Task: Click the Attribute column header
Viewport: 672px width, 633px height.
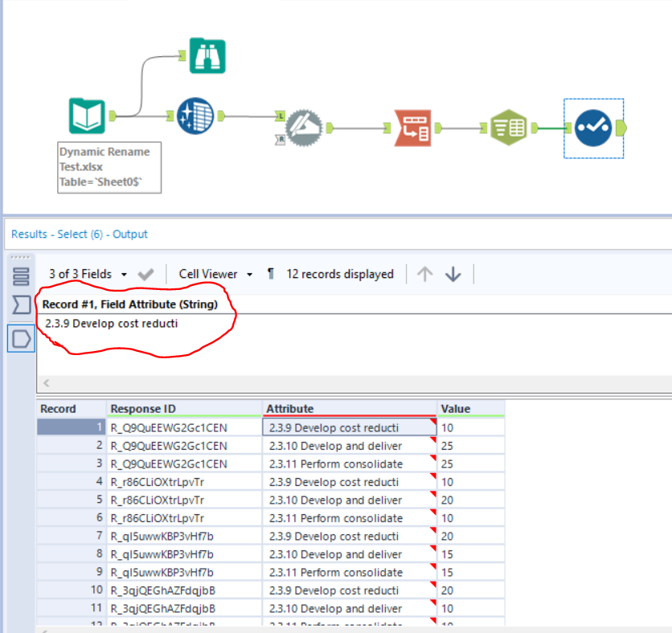Action: 350,409
